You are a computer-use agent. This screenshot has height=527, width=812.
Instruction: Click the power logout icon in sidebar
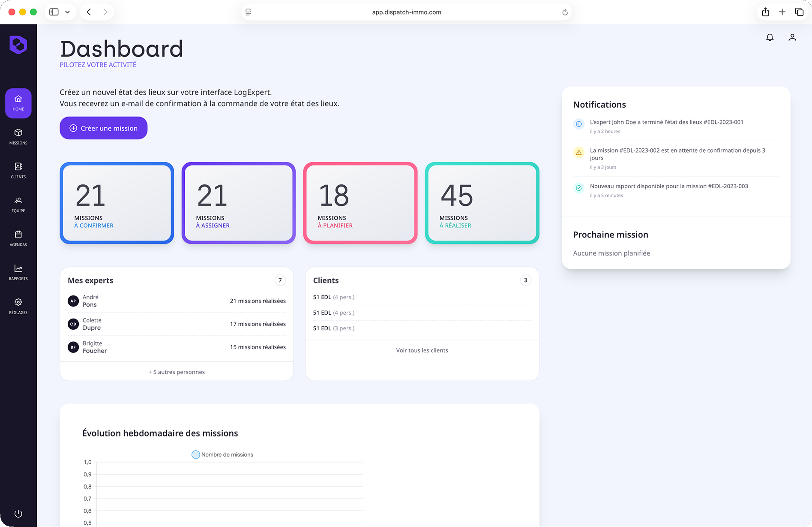point(18,513)
